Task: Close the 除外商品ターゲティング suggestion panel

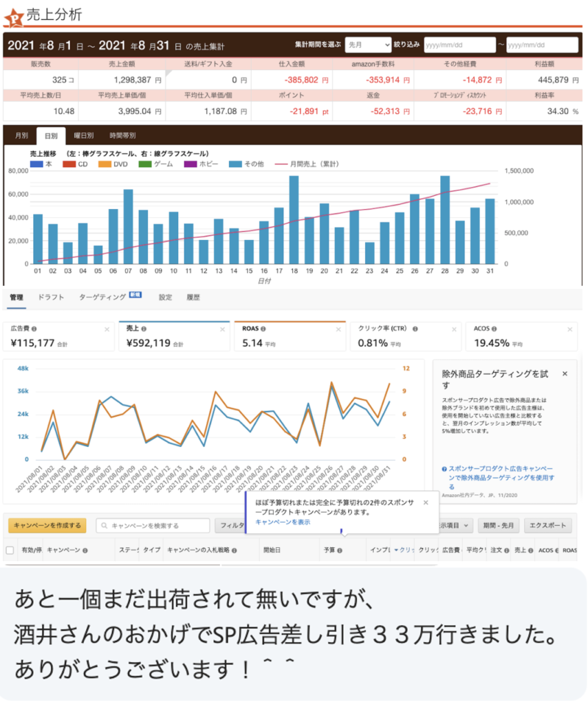Action: tap(565, 374)
